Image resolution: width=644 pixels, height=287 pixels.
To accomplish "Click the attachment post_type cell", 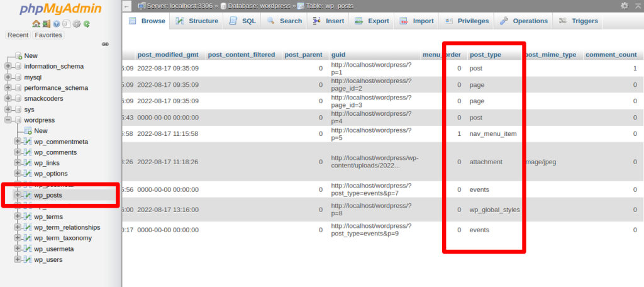I will click(x=486, y=162).
